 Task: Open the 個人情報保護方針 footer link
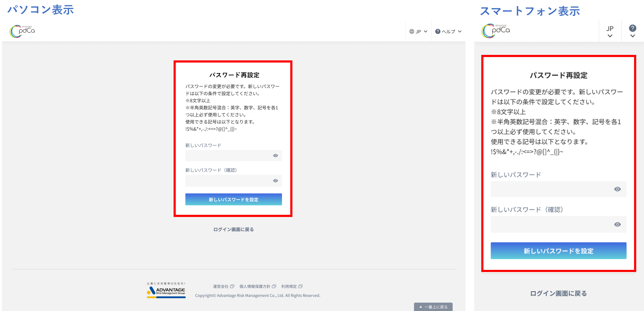[x=255, y=286]
